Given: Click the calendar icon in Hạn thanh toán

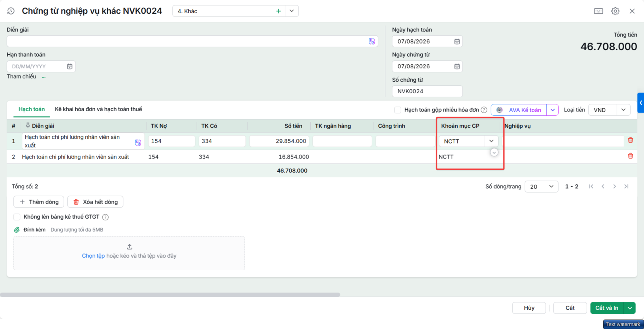Looking at the screenshot, I should tap(70, 66).
